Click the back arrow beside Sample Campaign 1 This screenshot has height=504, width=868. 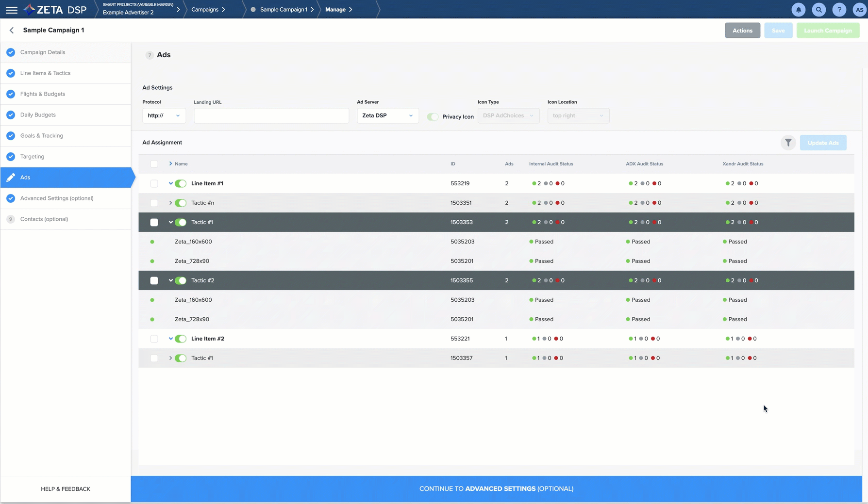(x=12, y=30)
